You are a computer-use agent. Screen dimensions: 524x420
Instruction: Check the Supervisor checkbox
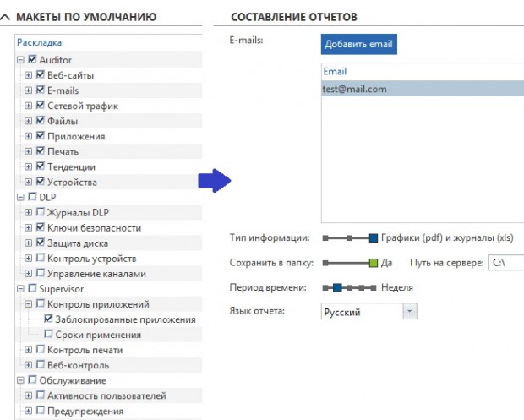coord(32,288)
